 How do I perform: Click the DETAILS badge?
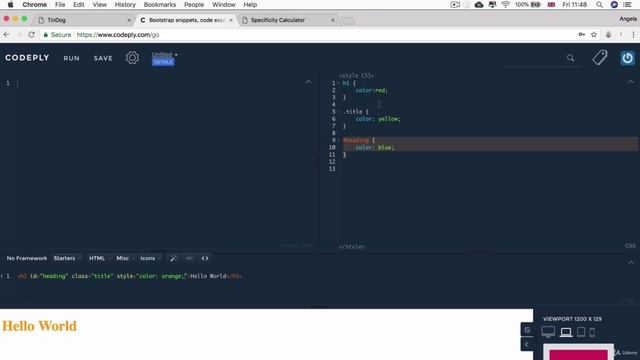[x=163, y=62]
